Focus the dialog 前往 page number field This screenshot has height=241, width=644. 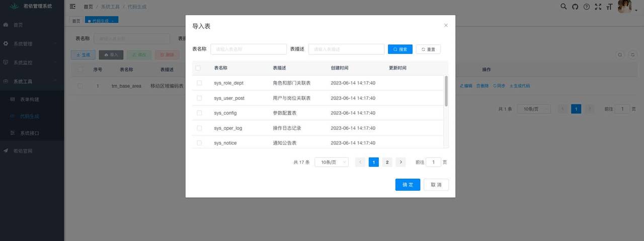coord(434,162)
